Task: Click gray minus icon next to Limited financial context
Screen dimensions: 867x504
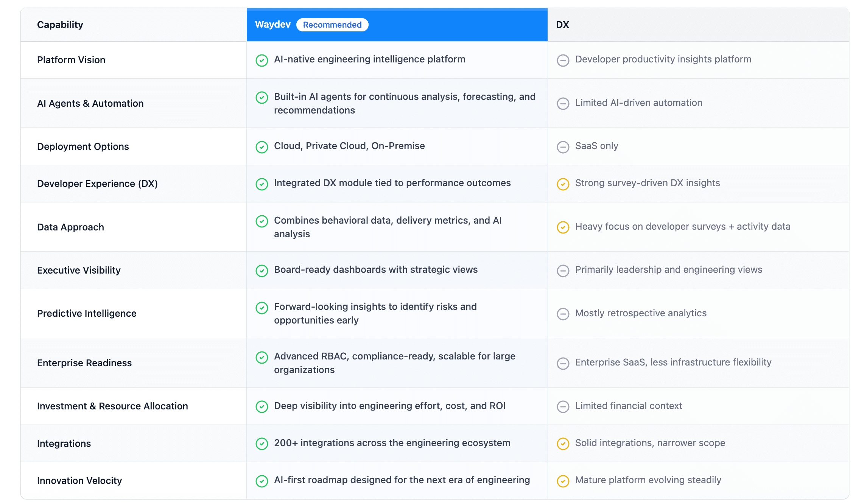Action: coord(563,407)
